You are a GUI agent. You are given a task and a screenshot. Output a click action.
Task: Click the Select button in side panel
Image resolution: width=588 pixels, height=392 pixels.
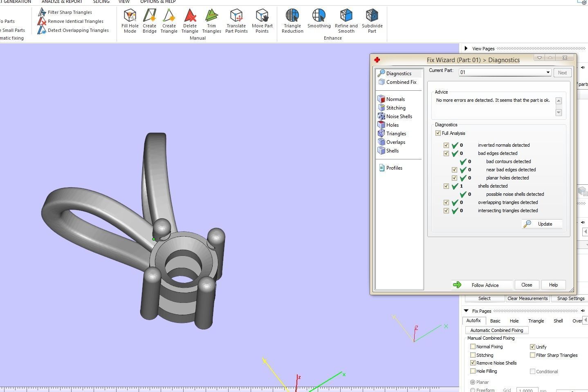[x=485, y=298]
